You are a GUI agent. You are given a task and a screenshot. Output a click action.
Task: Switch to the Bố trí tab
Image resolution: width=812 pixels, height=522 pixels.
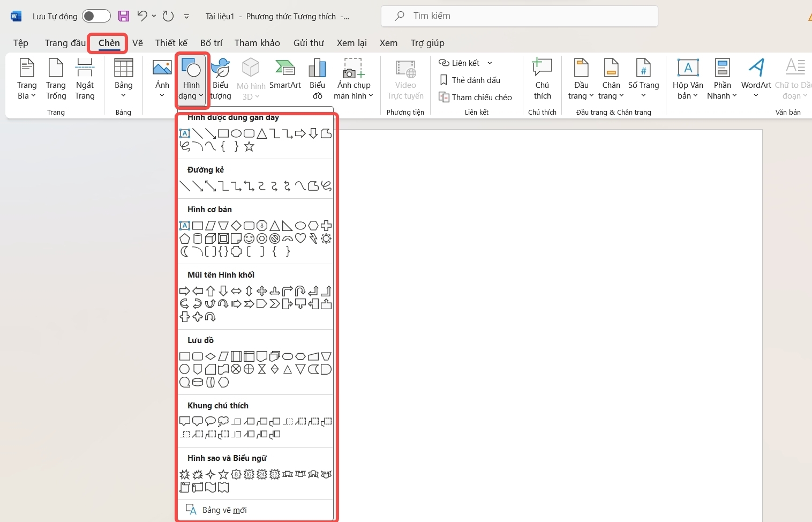point(211,43)
